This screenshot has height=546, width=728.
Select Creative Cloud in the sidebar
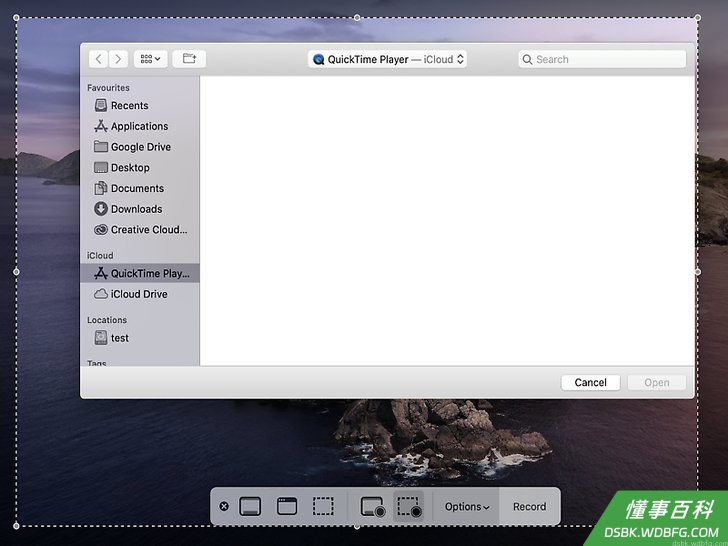point(139,229)
